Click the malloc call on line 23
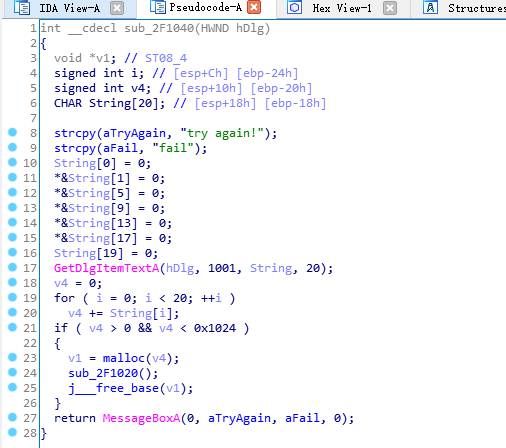506x448 pixels. point(123,358)
